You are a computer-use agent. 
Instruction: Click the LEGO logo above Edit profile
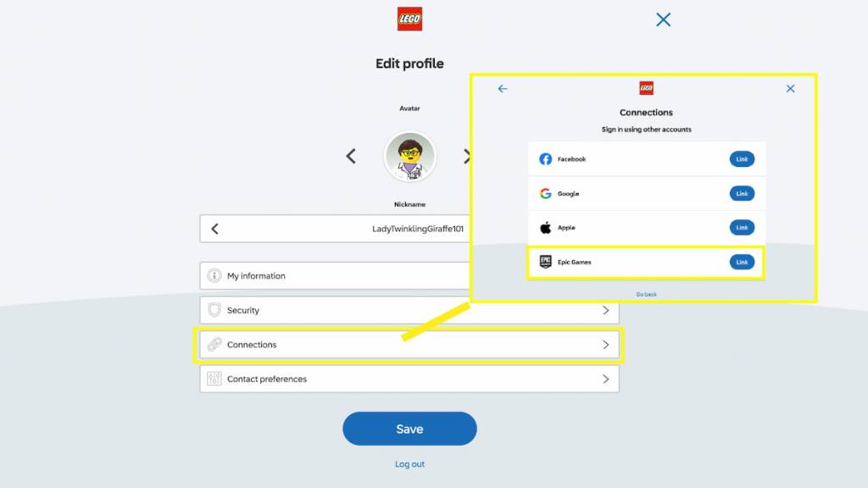[x=409, y=19]
